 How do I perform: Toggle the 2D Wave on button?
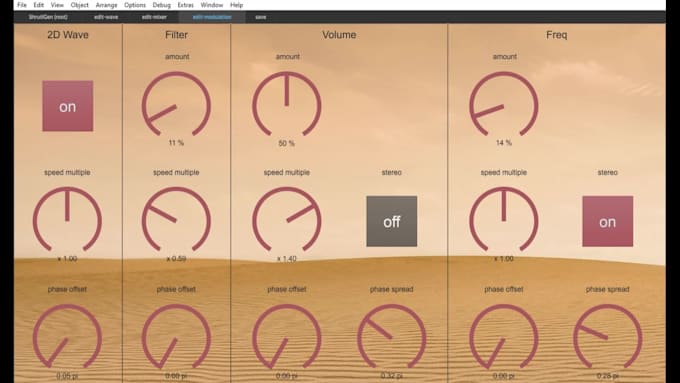(68, 106)
